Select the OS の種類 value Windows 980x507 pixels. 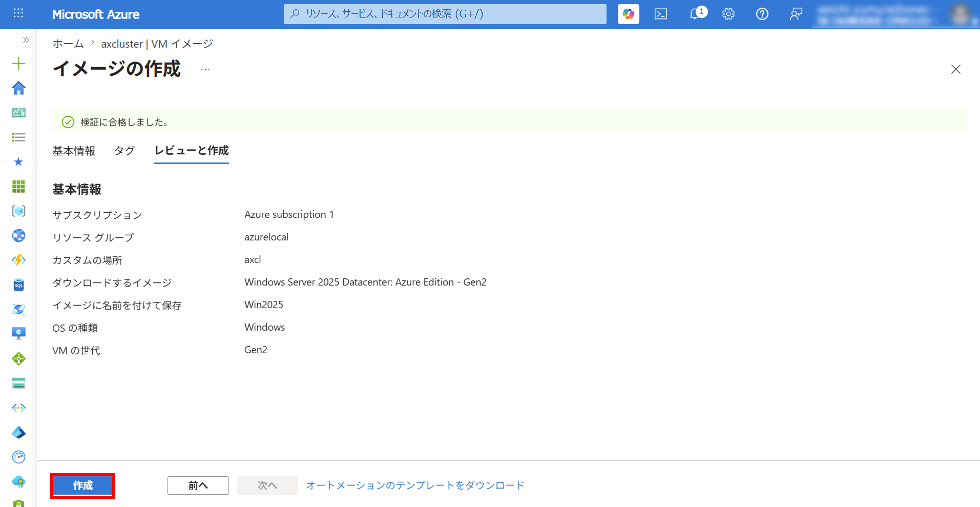pos(264,327)
